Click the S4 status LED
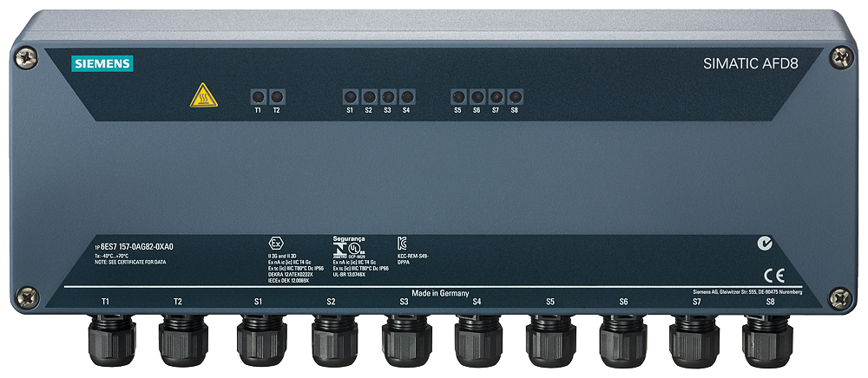Image resolution: width=868 pixels, height=378 pixels. click(x=406, y=96)
